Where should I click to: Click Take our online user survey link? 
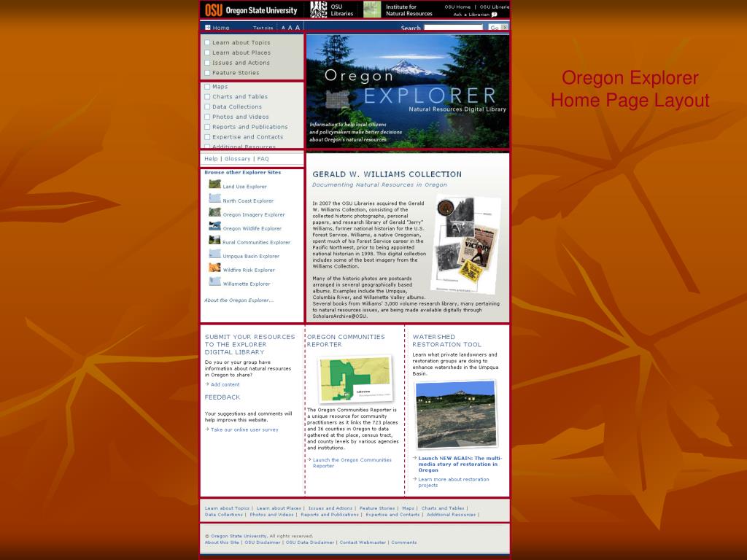coord(244,429)
